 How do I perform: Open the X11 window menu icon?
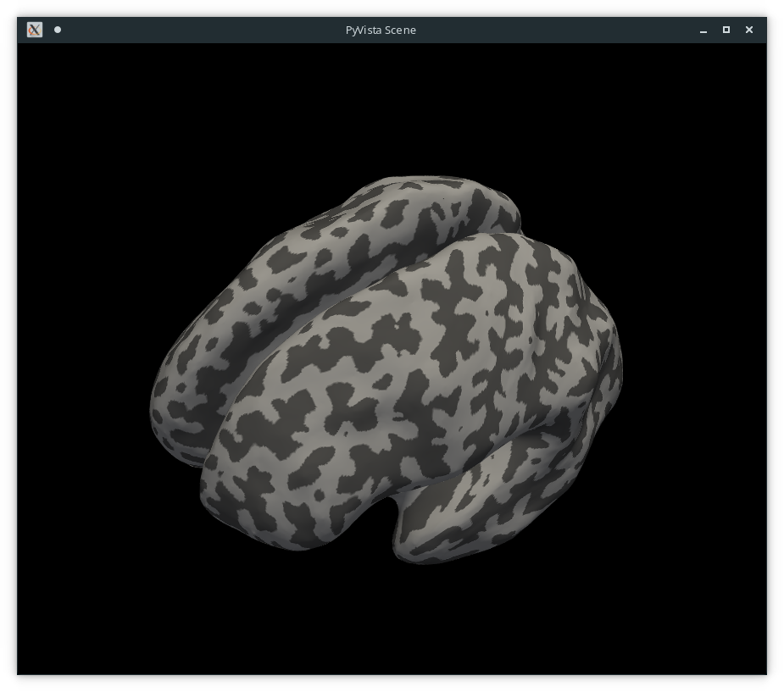(x=35, y=30)
